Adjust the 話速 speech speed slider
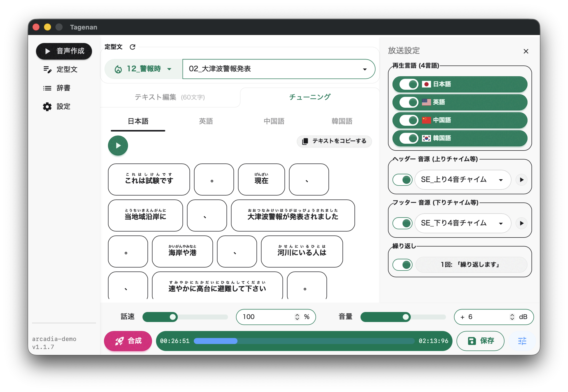 click(x=172, y=317)
